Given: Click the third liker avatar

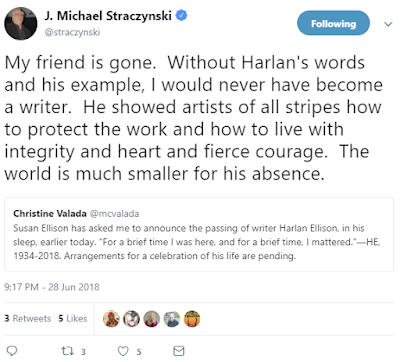Looking at the screenshot, I should tap(151, 319).
